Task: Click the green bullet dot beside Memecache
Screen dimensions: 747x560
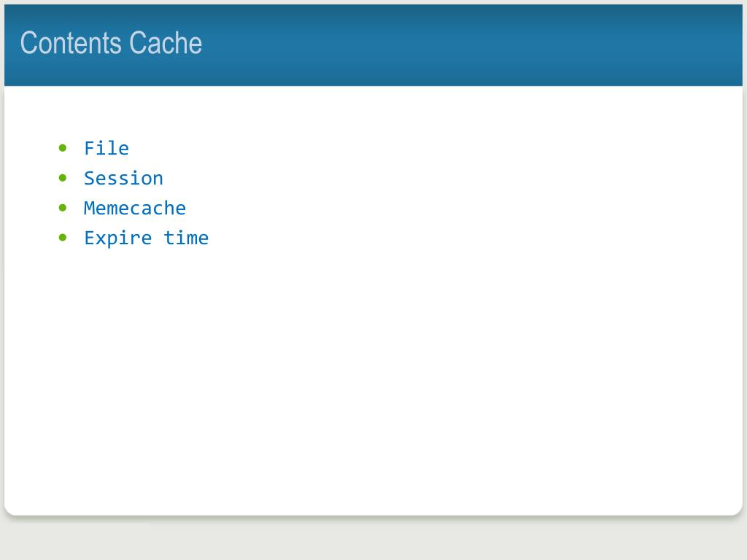Action: (63, 208)
